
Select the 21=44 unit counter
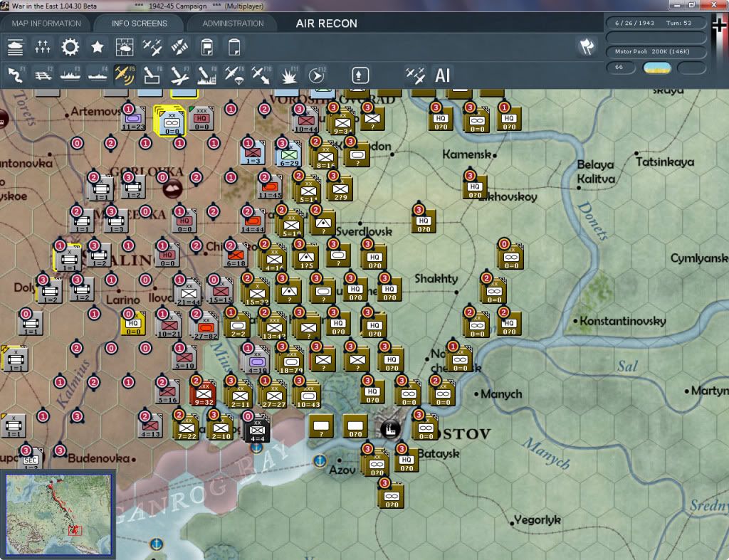click(188, 293)
